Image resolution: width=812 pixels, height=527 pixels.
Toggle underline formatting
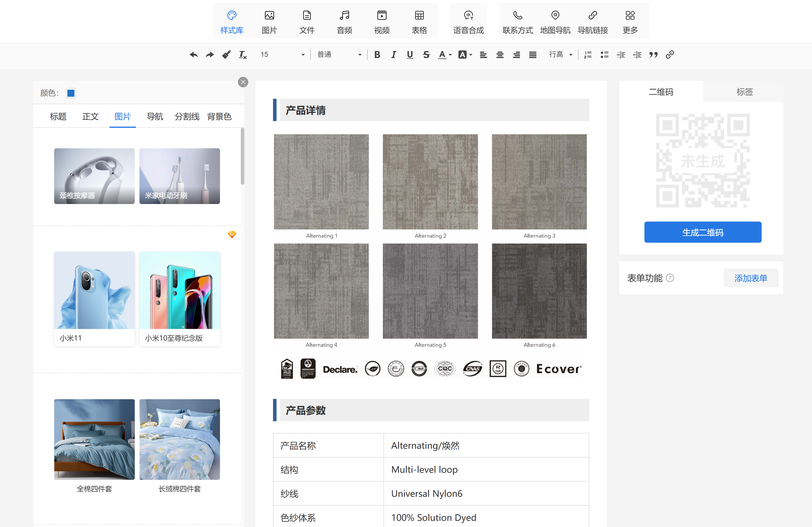click(410, 55)
